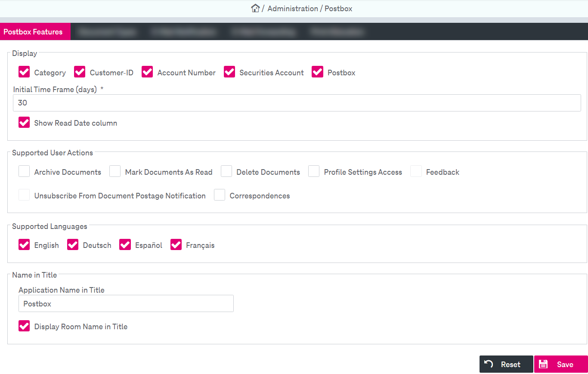Check Mark Documents As Read
Screen dimensions: 588x374
(x=115, y=172)
